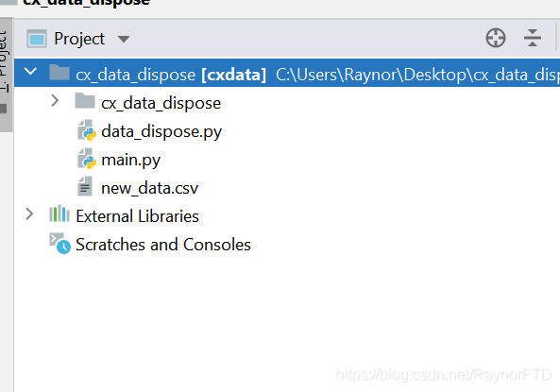The height and width of the screenshot is (392, 560).
Task: Click the Collapse All icon in Project toolbar
Action: click(x=533, y=38)
